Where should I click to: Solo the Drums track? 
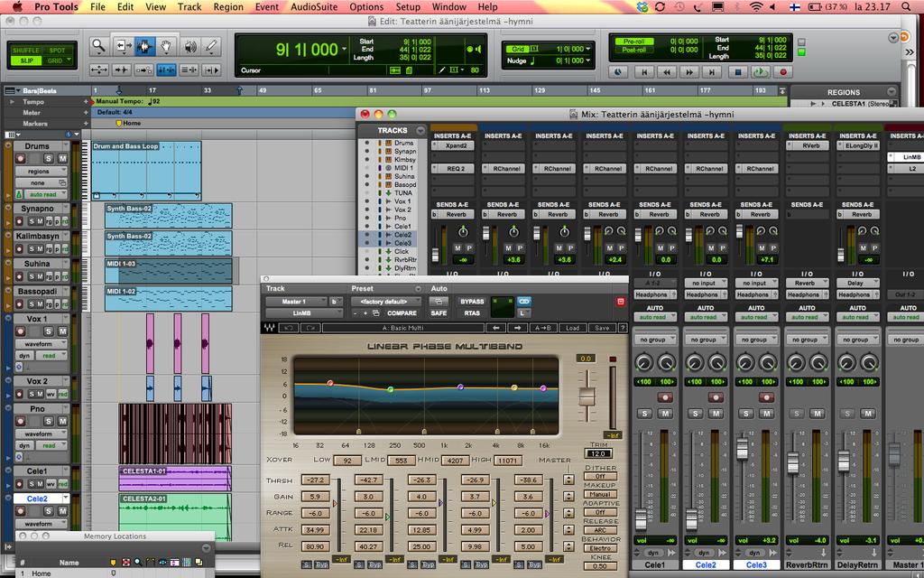[49, 159]
